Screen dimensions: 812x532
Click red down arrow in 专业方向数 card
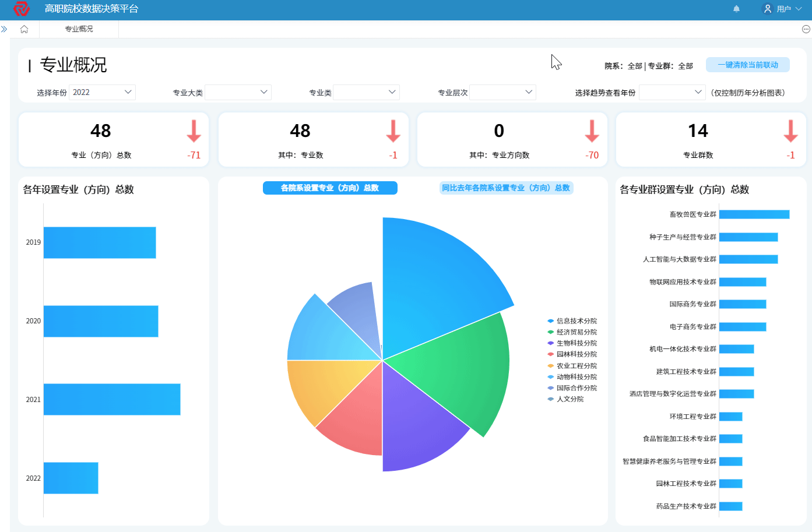[x=592, y=131]
